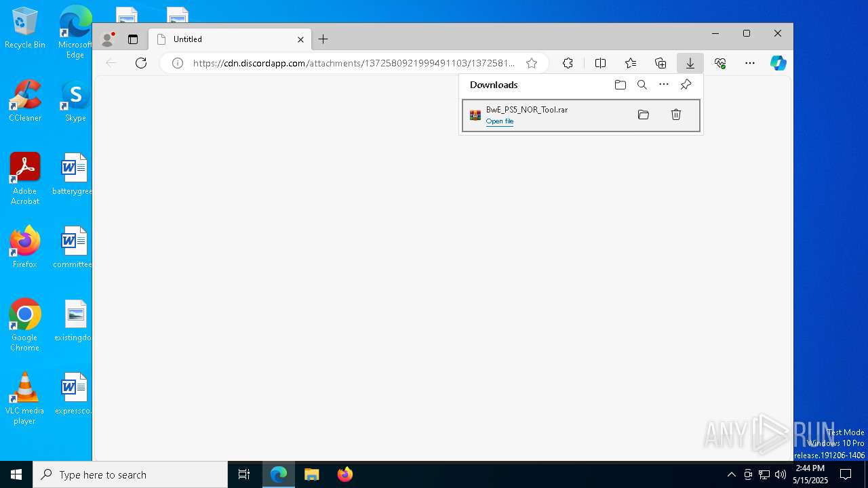Open volume control tray icon
The width and height of the screenshot is (868, 488).
coord(781,474)
